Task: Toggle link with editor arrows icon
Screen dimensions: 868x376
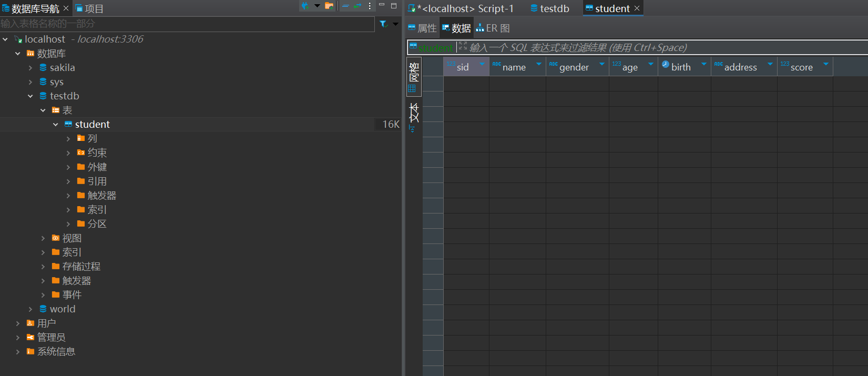Action: click(358, 6)
